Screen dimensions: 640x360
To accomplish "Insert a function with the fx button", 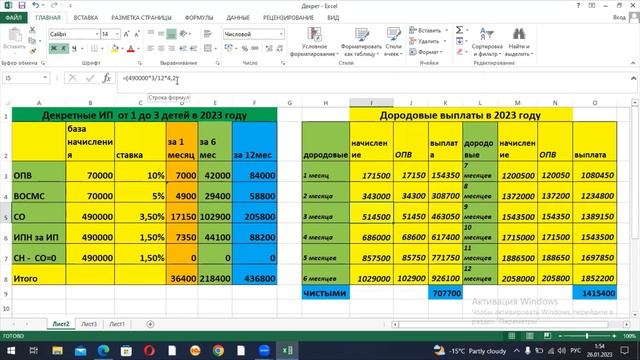I will tap(107, 78).
